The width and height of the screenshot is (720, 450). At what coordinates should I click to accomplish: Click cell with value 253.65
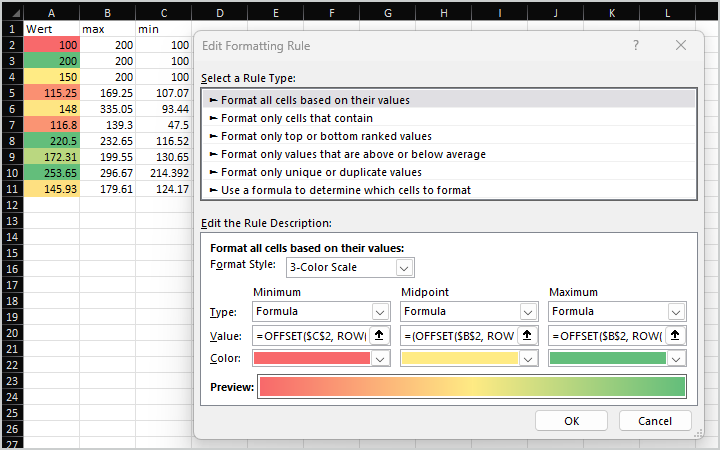[x=51, y=173]
